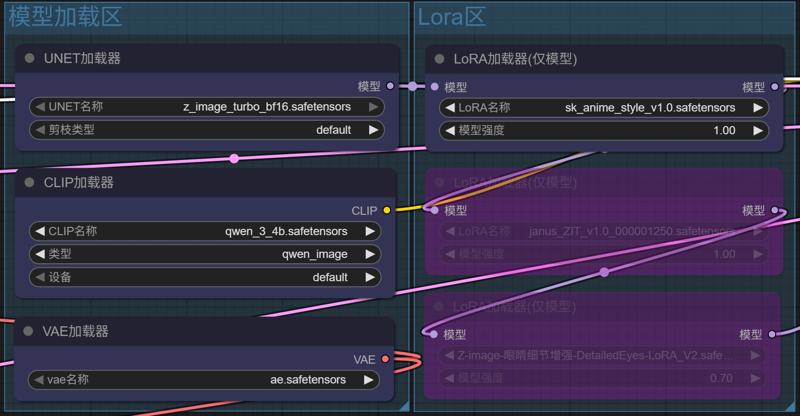The image size is (800, 416).
Task: Click DetailedEyes LoRA node 模型 input socket
Action: pos(434,334)
